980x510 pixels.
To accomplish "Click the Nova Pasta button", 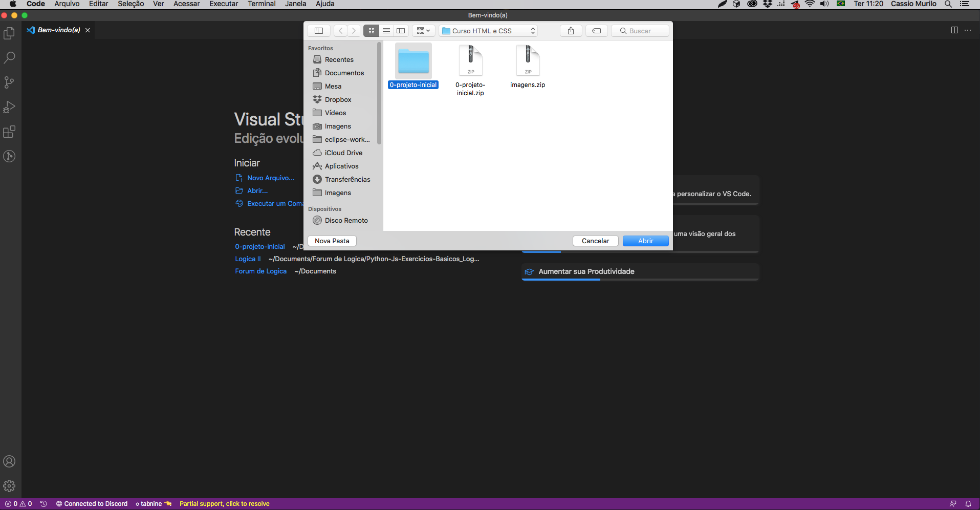I will click(332, 241).
